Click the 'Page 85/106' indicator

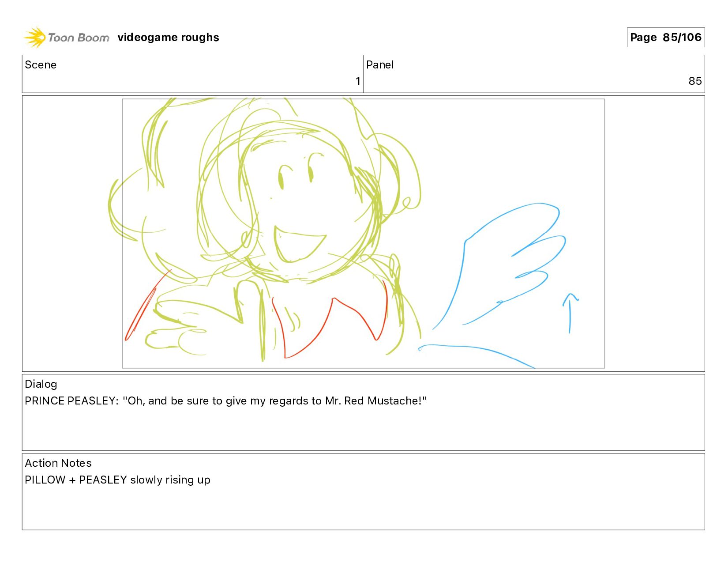coord(665,37)
